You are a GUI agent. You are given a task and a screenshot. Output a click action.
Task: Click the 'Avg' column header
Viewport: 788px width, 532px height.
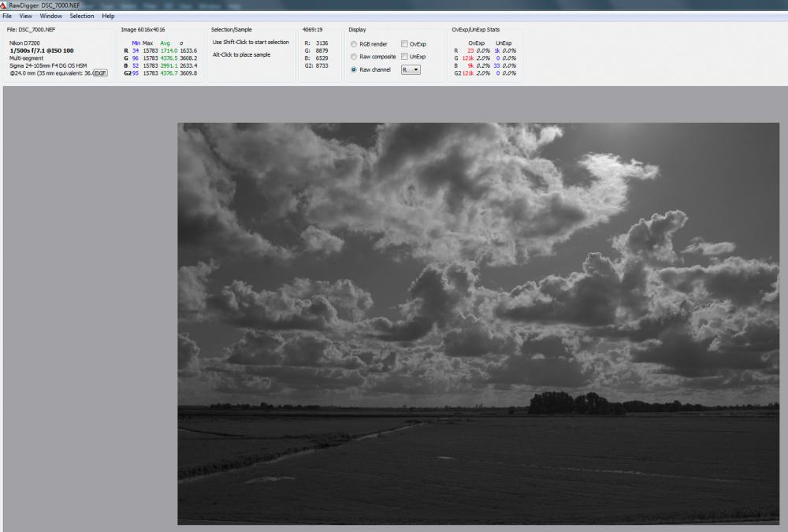click(x=165, y=43)
